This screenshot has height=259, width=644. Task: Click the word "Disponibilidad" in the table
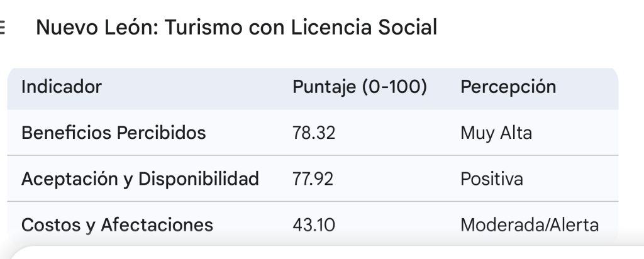point(199,179)
